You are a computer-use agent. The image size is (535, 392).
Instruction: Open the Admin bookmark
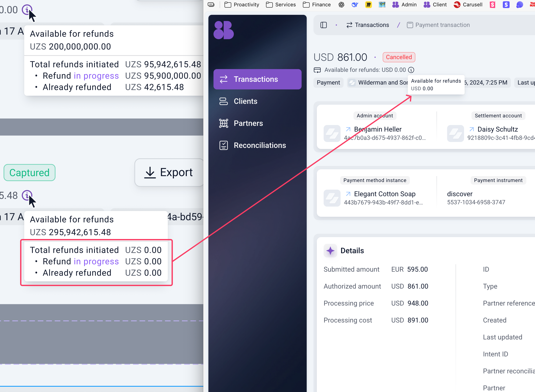coord(404,5)
